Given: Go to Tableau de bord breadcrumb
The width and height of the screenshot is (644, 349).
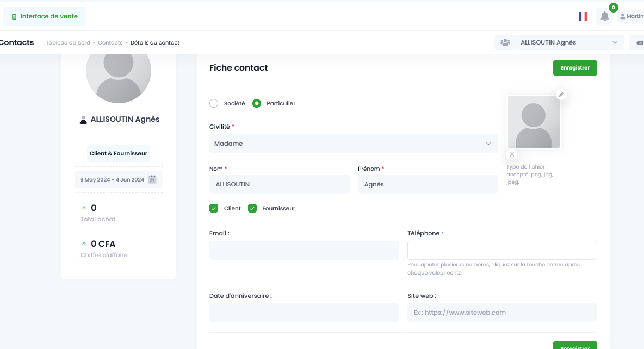Looking at the screenshot, I should click(68, 43).
